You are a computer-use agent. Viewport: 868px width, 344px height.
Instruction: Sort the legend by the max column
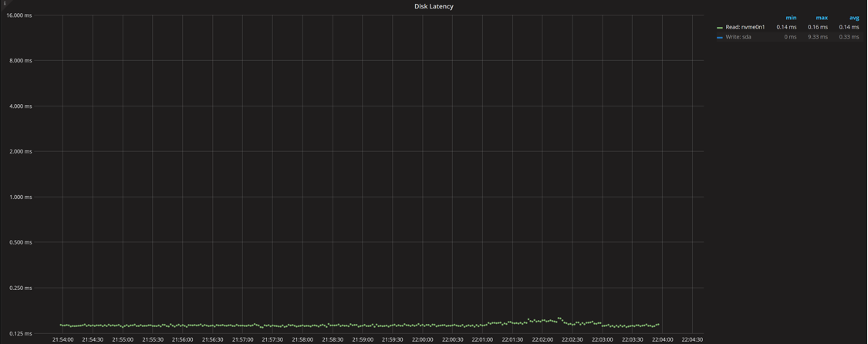pyautogui.click(x=822, y=18)
